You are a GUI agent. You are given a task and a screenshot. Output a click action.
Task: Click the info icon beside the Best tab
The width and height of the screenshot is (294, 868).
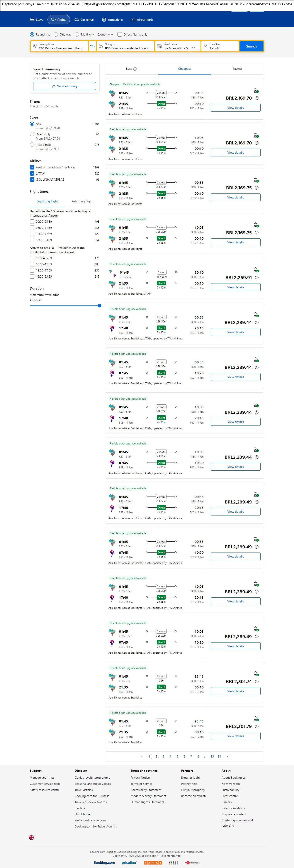[135, 69]
